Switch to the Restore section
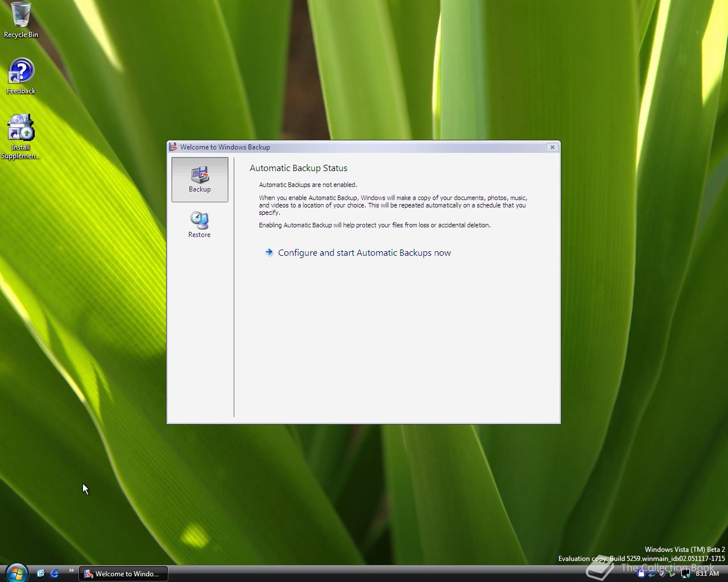This screenshot has width=728, height=582. [x=200, y=225]
